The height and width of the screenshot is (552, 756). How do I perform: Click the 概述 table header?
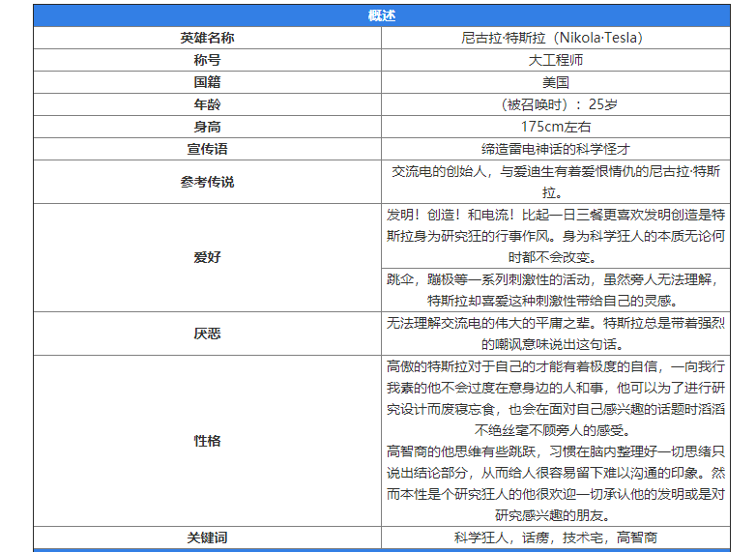(x=381, y=15)
